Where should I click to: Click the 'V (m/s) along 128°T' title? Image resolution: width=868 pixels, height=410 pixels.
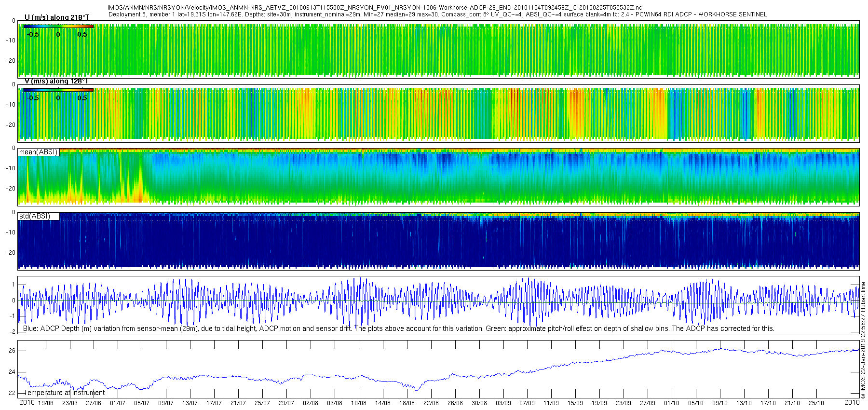point(56,81)
